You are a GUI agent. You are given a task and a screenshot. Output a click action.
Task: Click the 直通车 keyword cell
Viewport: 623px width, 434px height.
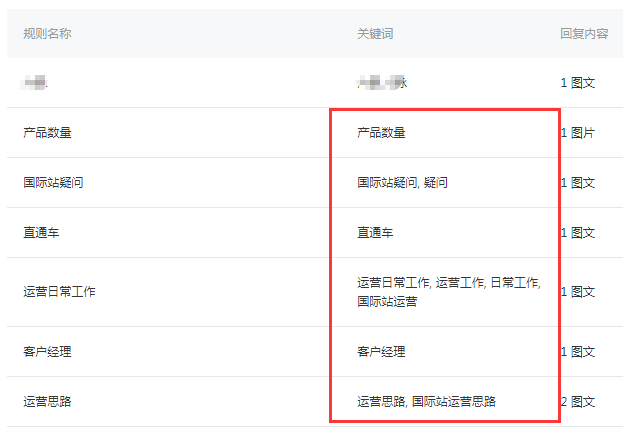point(375,232)
